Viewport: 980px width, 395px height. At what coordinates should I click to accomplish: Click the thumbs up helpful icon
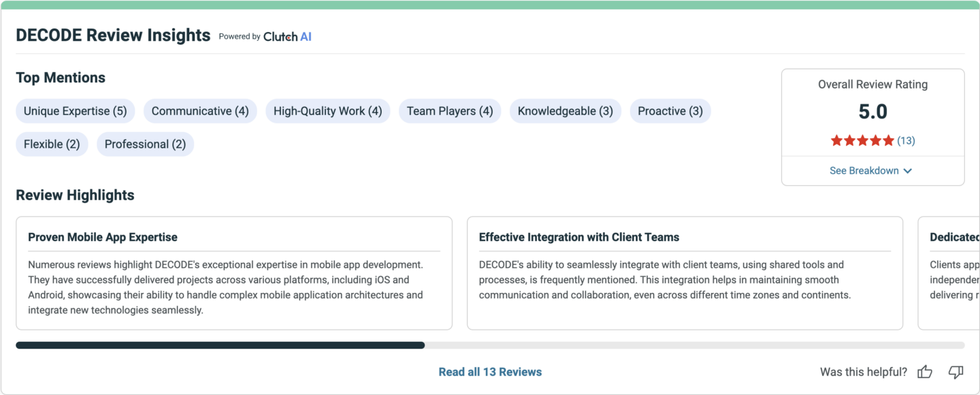[925, 372]
